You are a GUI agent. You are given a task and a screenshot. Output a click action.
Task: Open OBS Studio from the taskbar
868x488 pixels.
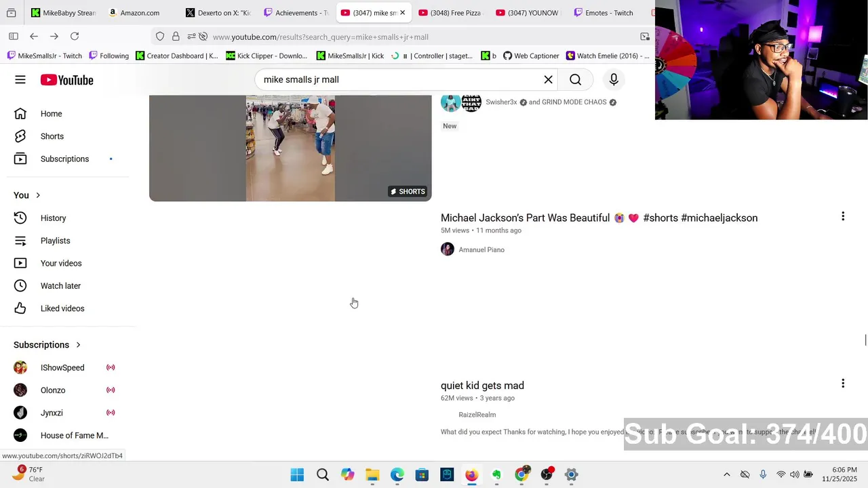(547, 474)
